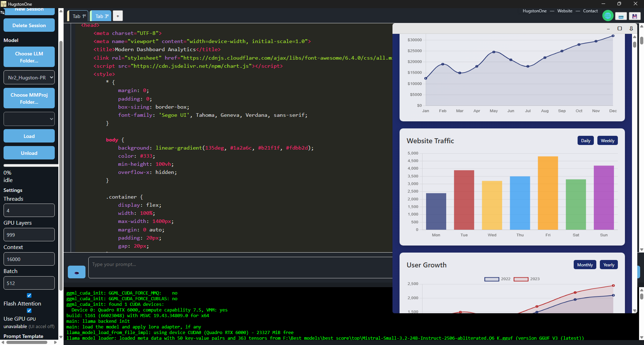
Task: Focus the Context input field
Action: 29,259
